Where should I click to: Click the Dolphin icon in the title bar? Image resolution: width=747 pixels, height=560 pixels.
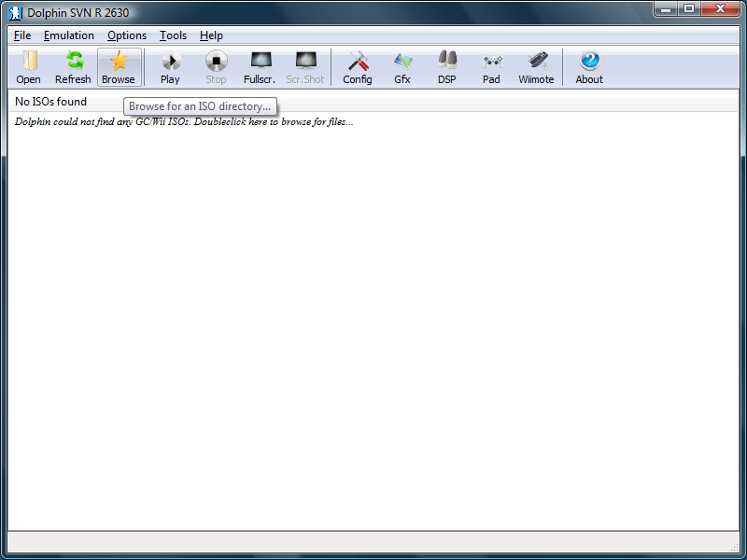point(15,13)
